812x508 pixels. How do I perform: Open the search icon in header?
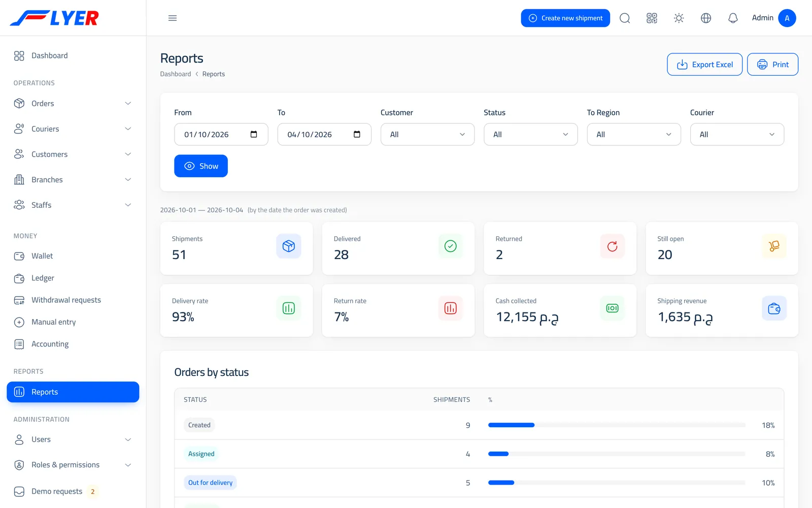pos(625,18)
